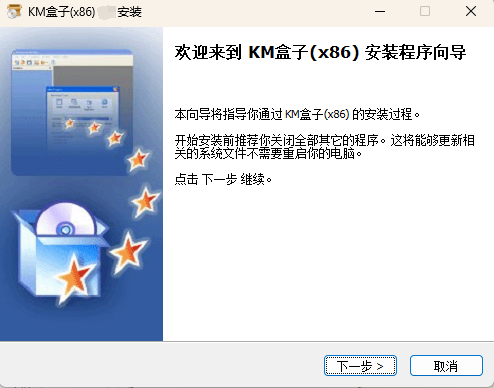Minimize the KM盒子(x86) setup window
The height and width of the screenshot is (388, 494).
tap(380, 12)
